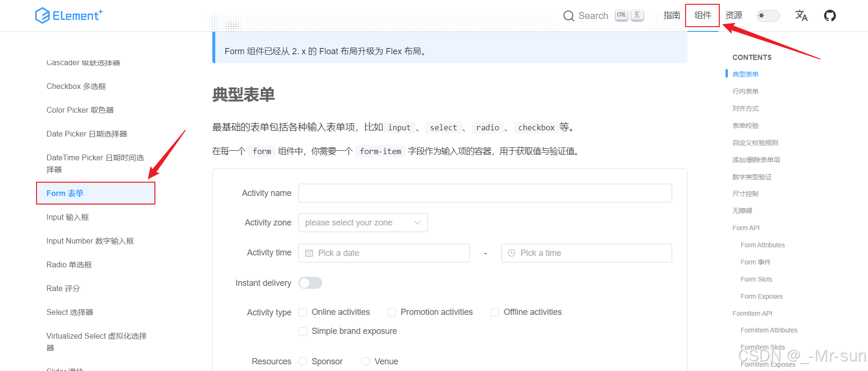The width and height of the screenshot is (868, 371).
Task: Jump to 尺寸控制 in contents
Action: tap(745, 194)
